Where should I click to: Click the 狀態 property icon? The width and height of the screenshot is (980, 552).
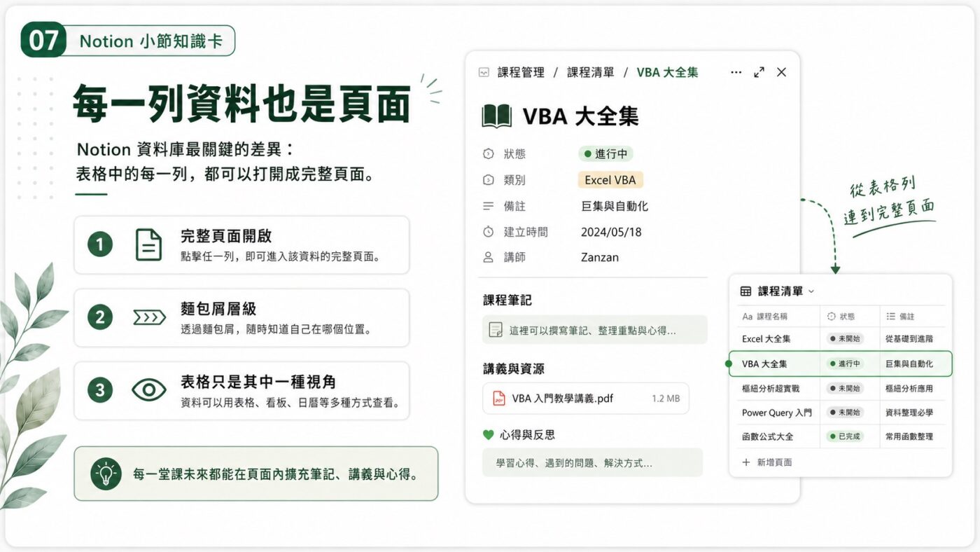(x=489, y=154)
